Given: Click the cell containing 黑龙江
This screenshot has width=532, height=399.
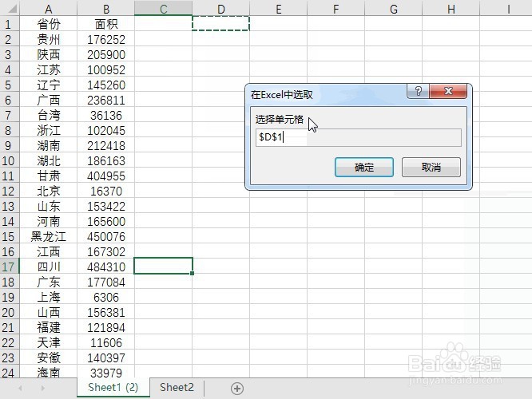Looking at the screenshot, I should tap(49, 237).
